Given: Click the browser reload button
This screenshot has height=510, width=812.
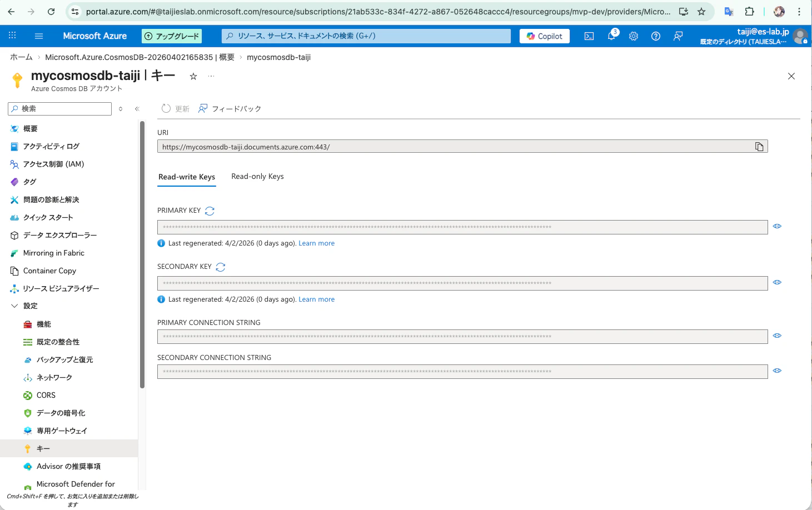Looking at the screenshot, I should [51, 11].
